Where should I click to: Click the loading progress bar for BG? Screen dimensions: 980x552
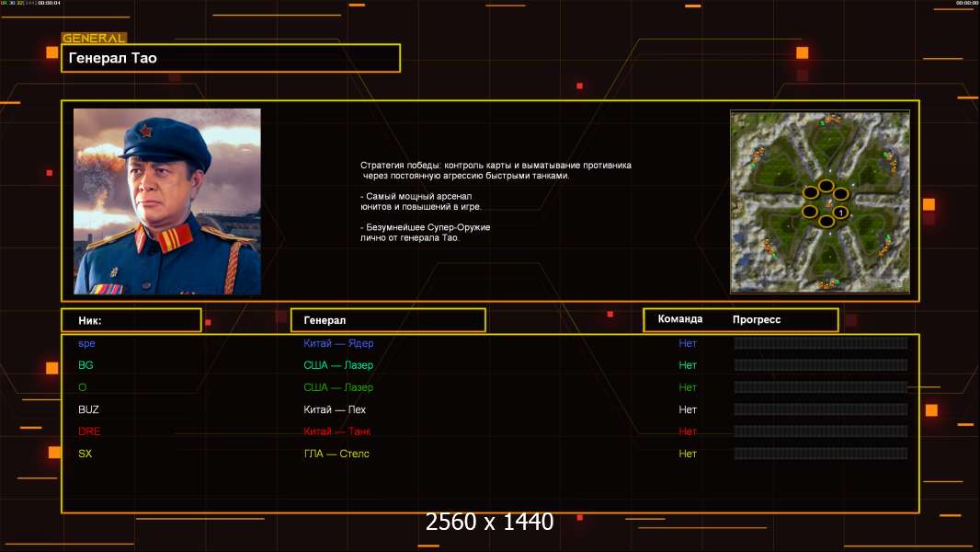[x=821, y=365]
